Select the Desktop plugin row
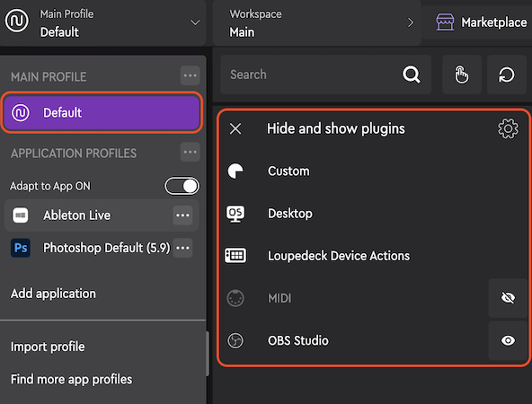 click(x=373, y=214)
